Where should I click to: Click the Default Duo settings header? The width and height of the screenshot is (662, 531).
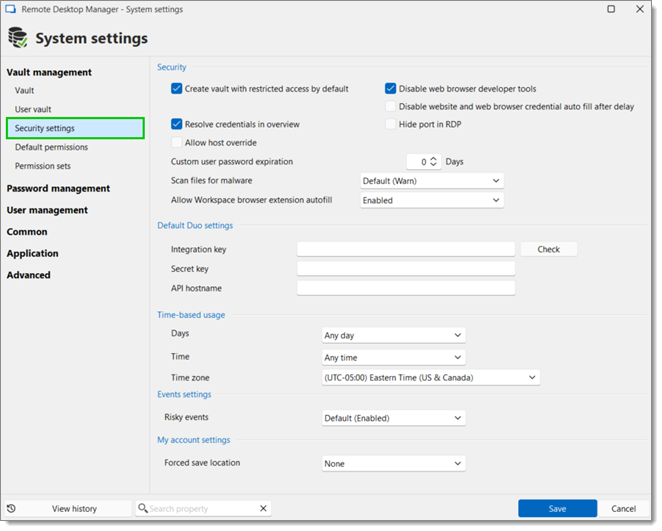click(195, 225)
